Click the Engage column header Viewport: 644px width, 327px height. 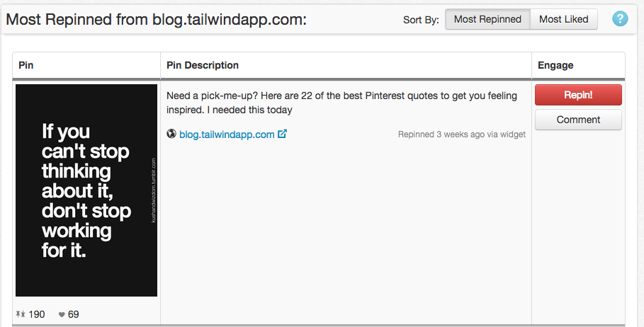tap(555, 65)
